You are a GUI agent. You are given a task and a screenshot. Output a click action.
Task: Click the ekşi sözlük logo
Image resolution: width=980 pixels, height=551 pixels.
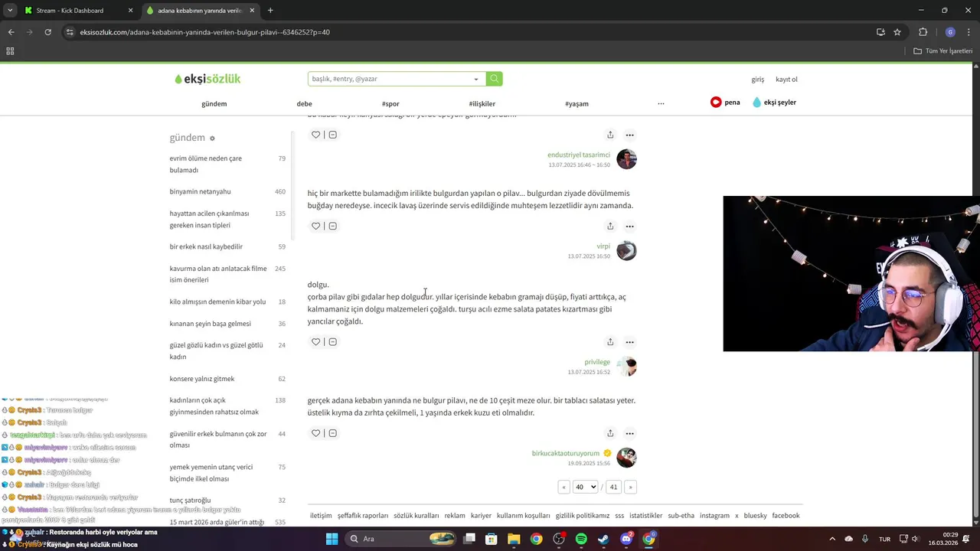(207, 79)
